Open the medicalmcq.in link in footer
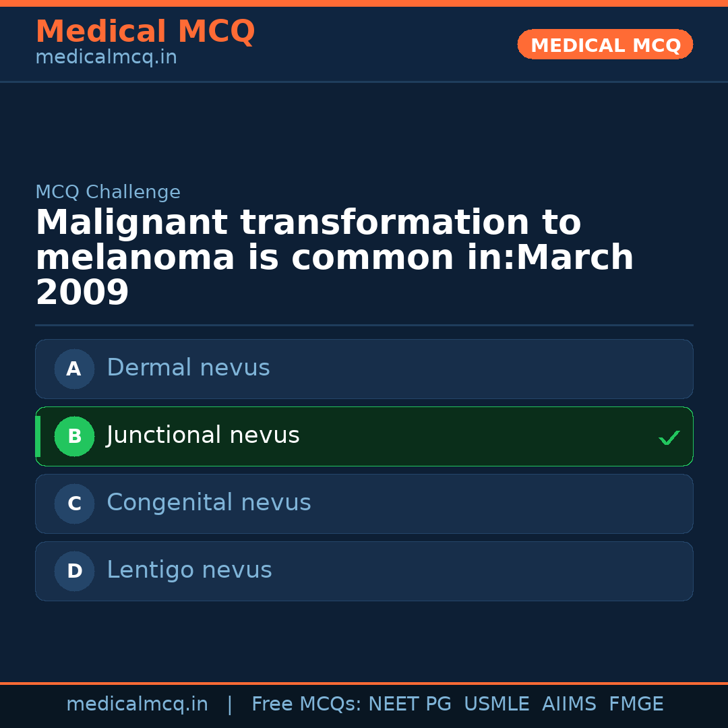728x728 pixels. click(x=137, y=704)
